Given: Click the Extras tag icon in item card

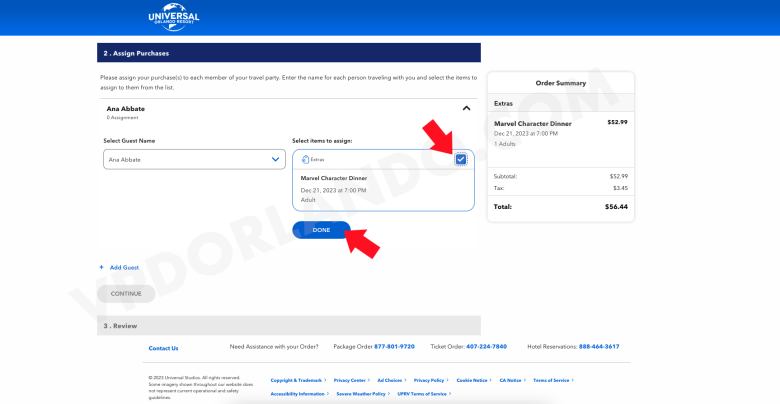Looking at the screenshot, I should pyautogui.click(x=305, y=160).
